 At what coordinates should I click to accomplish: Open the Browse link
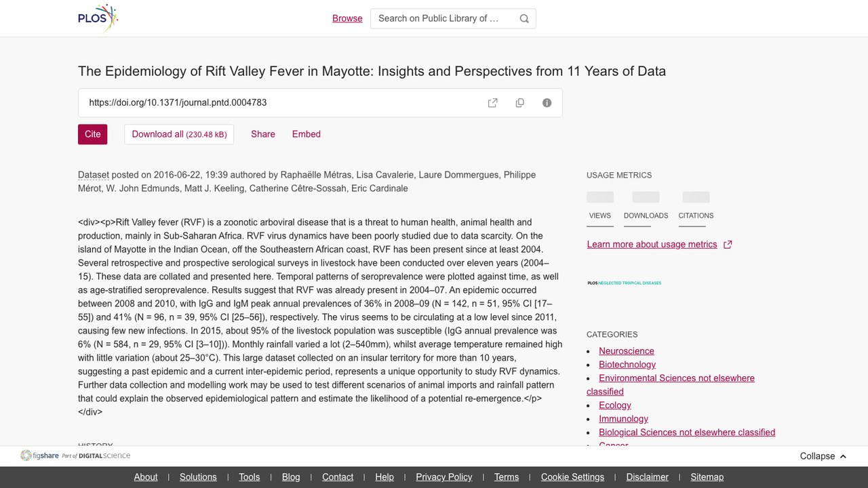coord(347,18)
